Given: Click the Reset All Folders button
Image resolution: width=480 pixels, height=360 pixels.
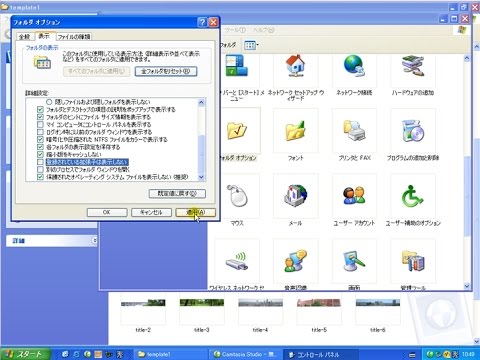Looking at the screenshot, I should [x=166, y=71].
